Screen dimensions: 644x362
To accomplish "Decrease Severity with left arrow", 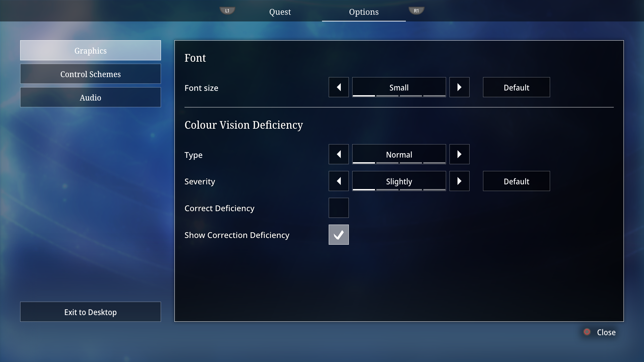I will tap(339, 181).
